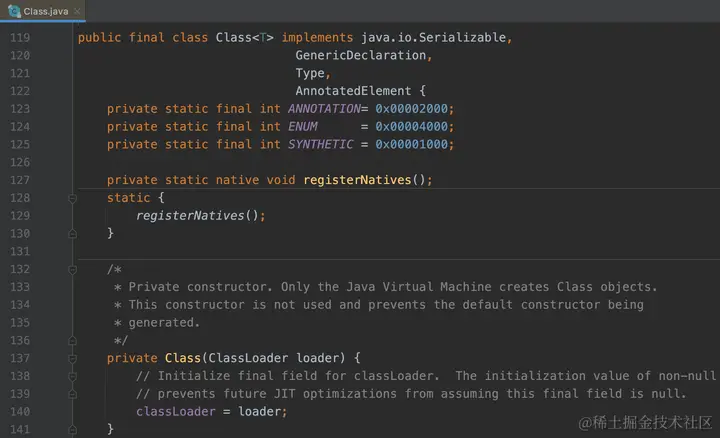The width and height of the screenshot is (720, 438).
Task: Click the ANNOTATION constant name
Action: coord(324,109)
